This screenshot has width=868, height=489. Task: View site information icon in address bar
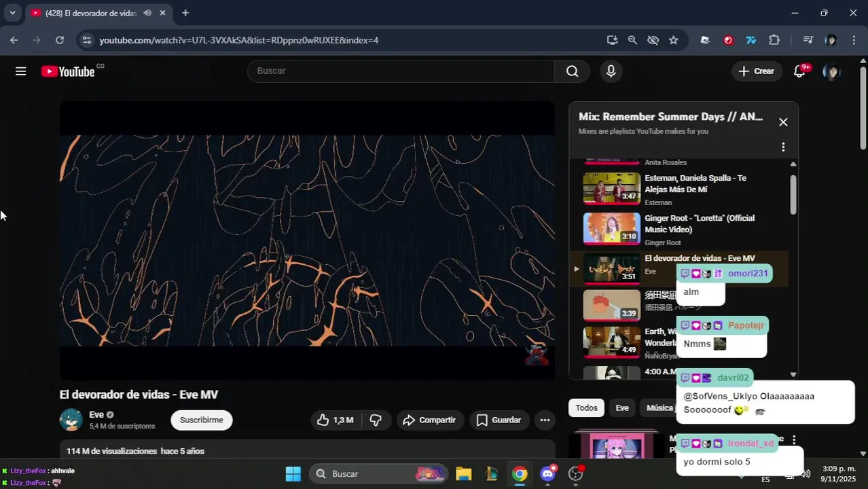86,40
